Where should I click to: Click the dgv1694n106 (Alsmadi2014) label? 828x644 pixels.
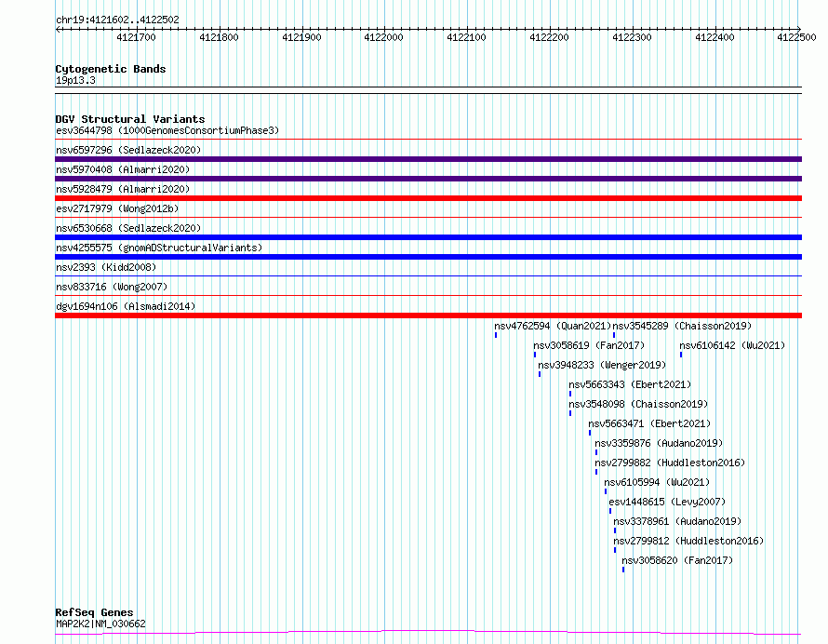click(x=126, y=306)
